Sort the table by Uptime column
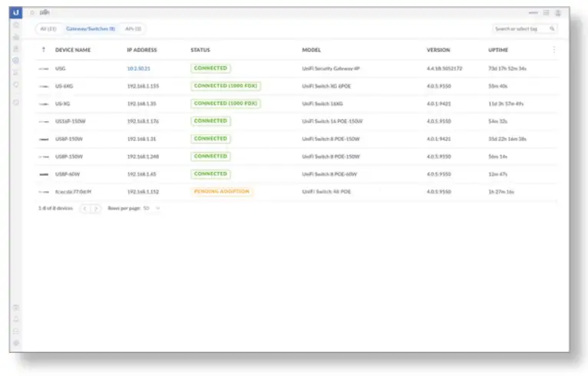 pos(498,50)
